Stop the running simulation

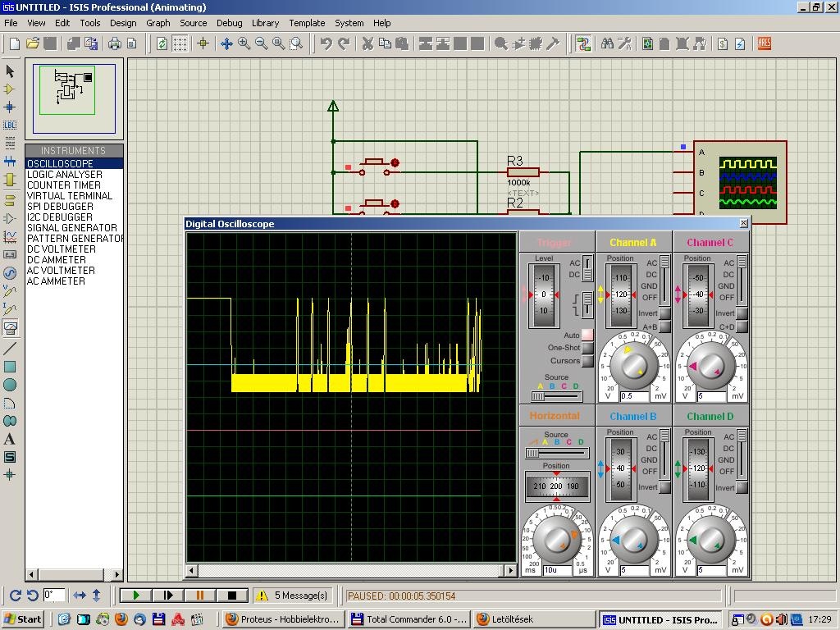pyautogui.click(x=231, y=596)
